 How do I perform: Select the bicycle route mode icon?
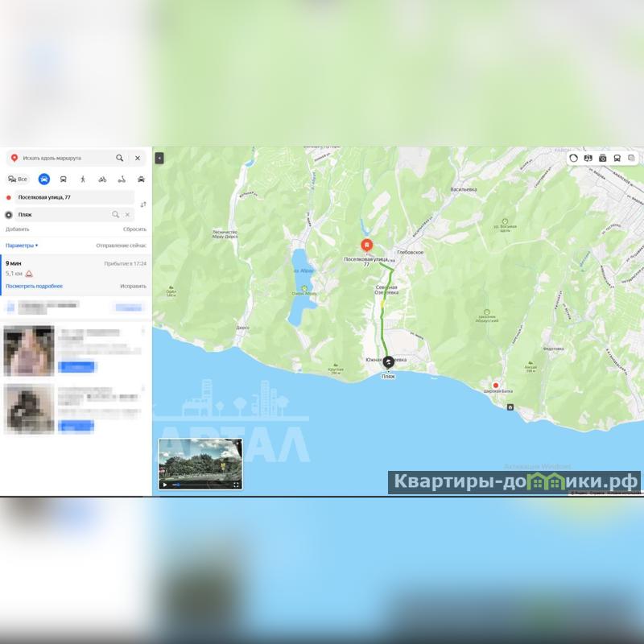coord(102,179)
